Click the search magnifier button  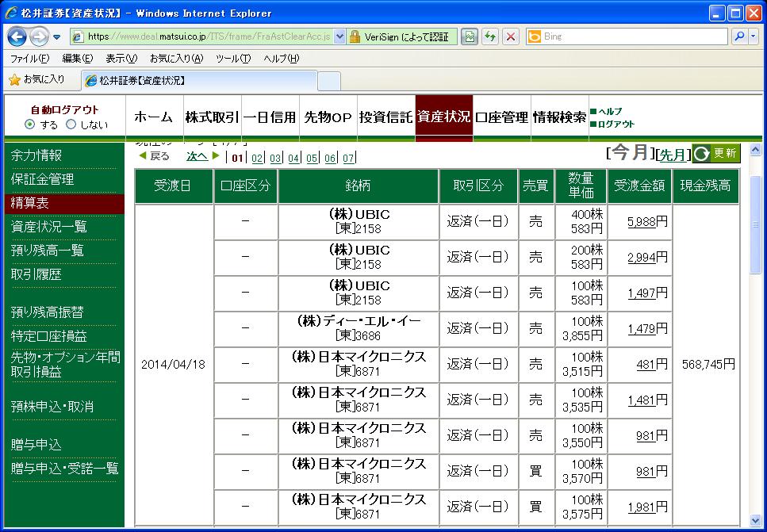(739, 36)
